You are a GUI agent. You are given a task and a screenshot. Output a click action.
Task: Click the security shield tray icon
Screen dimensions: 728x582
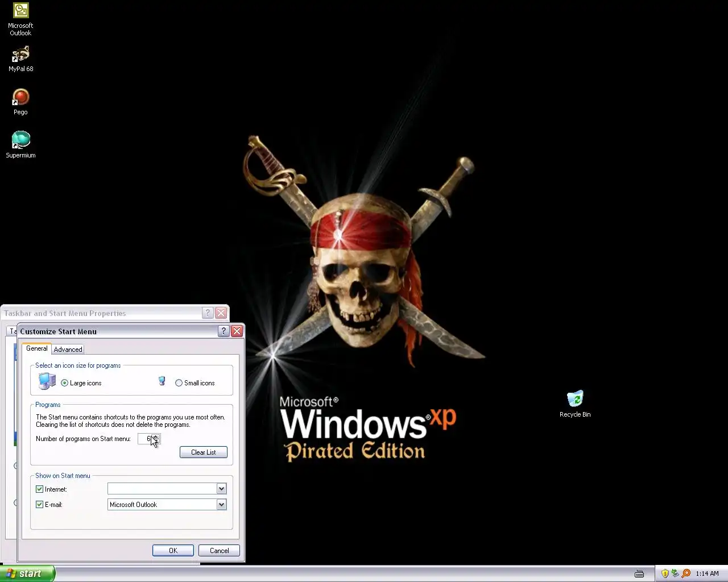click(664, 573)
